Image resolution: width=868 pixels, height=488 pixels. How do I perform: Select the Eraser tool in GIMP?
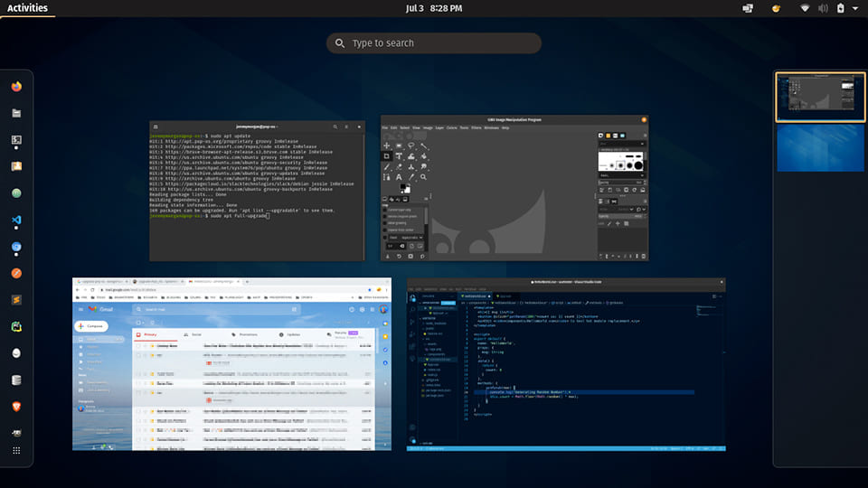click(399, 166)
